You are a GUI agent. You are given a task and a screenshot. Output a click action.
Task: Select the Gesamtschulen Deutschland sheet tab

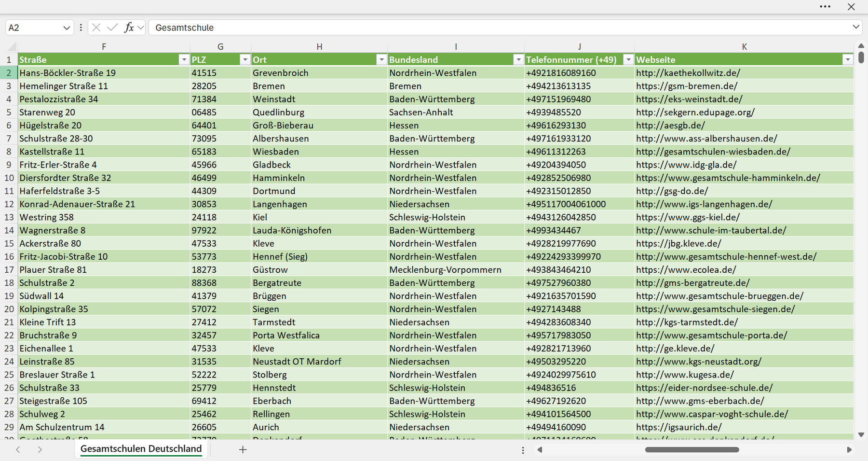tap(141, 449)
